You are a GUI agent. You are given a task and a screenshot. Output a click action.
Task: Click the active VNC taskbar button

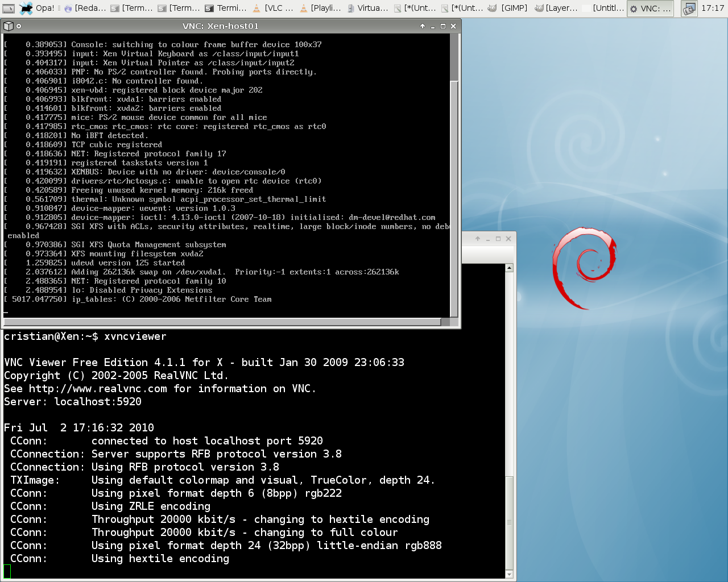[x=650, y=8]
